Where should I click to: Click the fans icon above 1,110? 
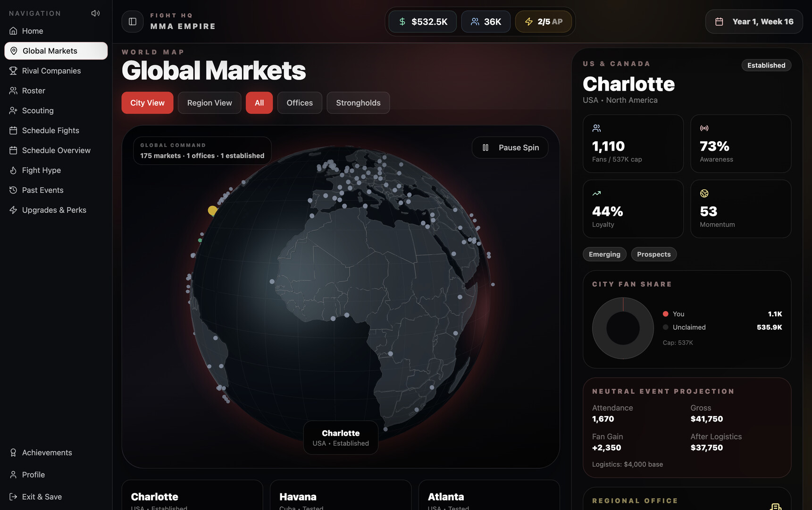[596, 128]
